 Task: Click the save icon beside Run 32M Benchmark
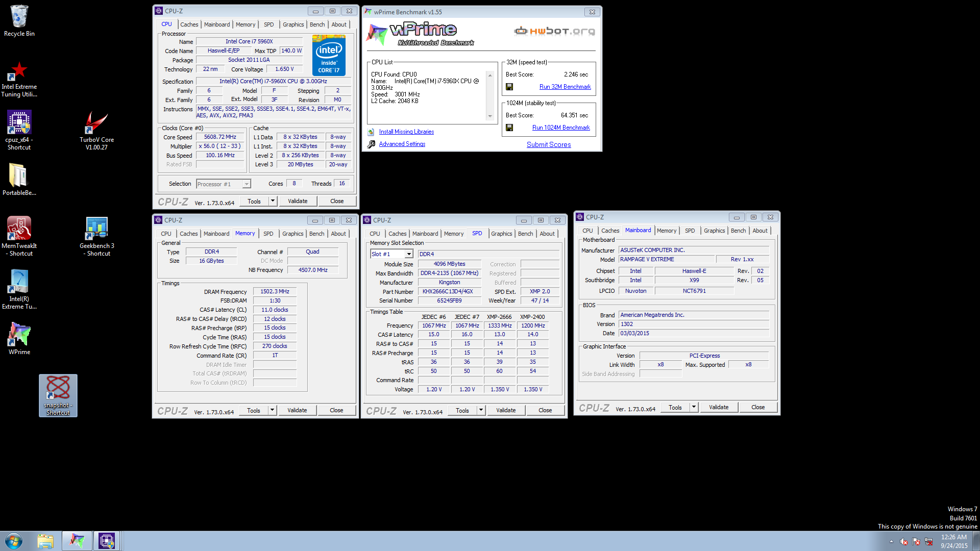pyautogui.click(x=509, y=87)
